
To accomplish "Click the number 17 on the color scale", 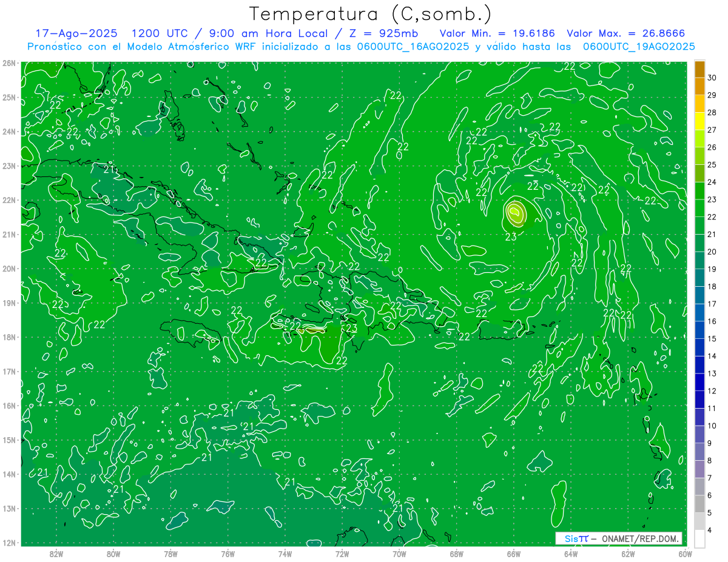I will click(x=712, y=304).
